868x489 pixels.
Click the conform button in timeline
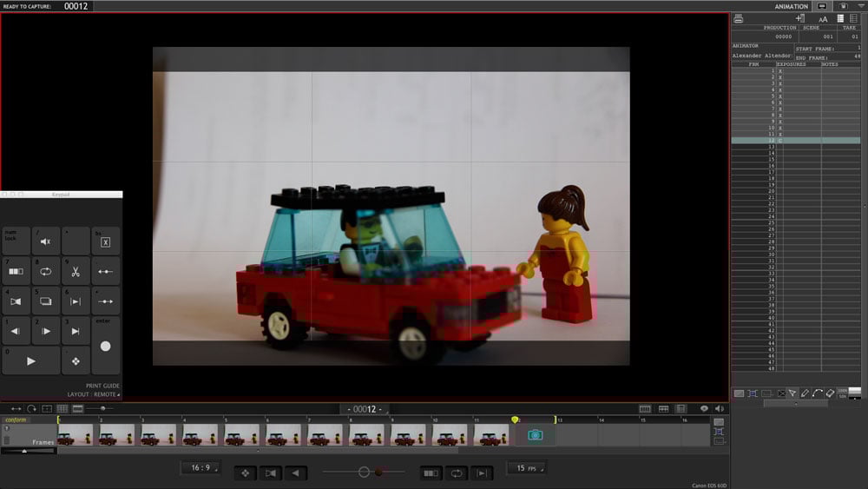[x=17, y=420]
